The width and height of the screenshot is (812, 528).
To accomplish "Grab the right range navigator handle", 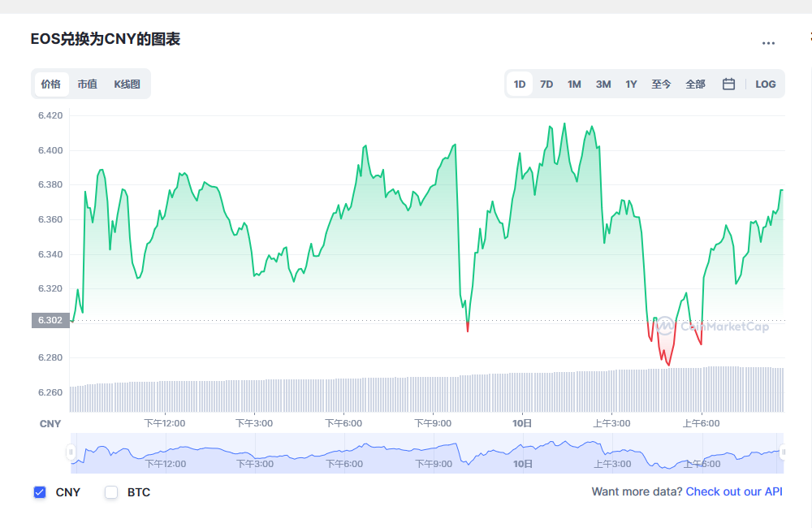I will tap(784, 452).
